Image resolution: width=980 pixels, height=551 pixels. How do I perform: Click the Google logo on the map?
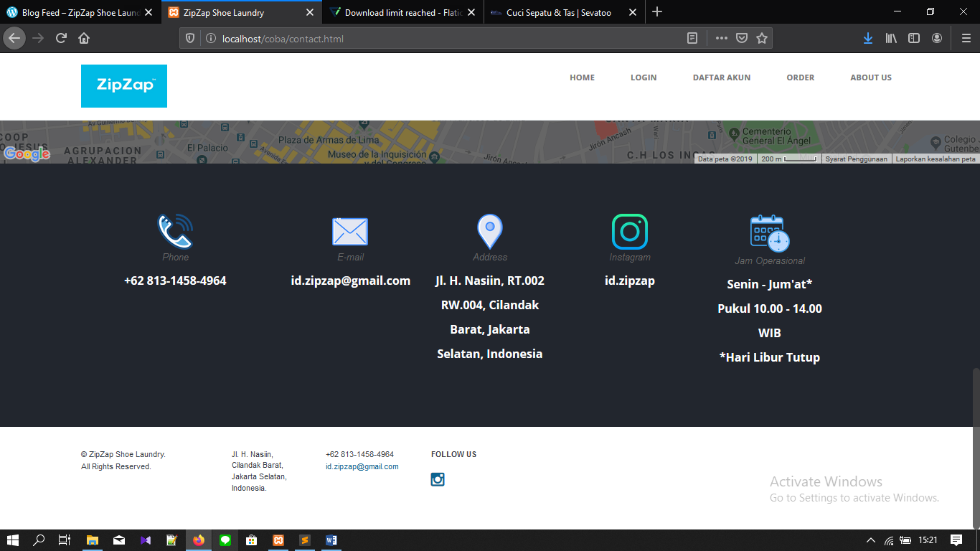point(27,153)
